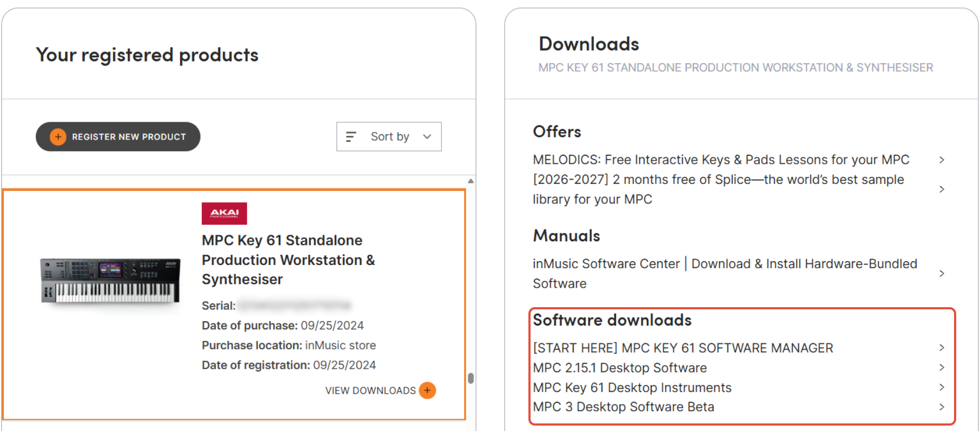Click the View Downloads text link

370,390
